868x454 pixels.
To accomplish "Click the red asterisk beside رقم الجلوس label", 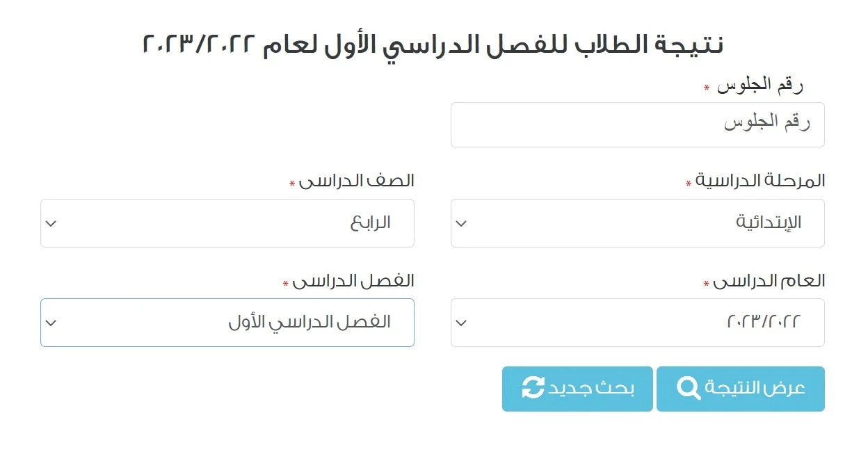I will (707, 88).
